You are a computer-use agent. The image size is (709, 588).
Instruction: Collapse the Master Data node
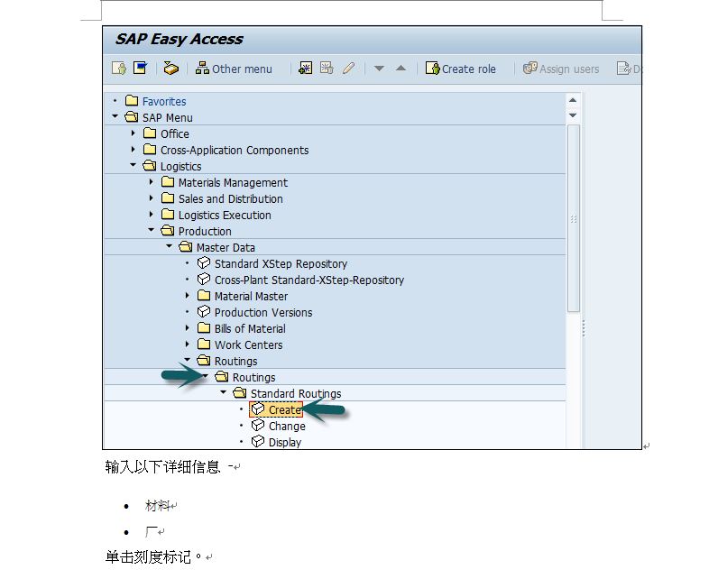coord(169,246)
